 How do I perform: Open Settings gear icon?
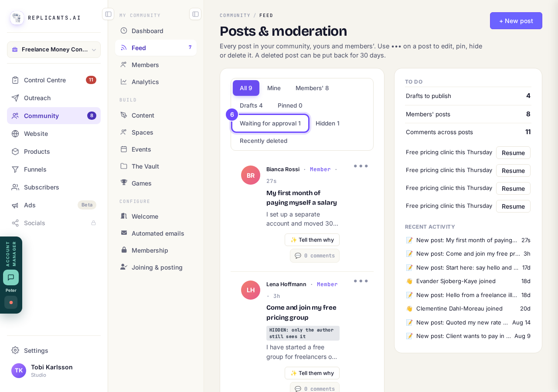(15, 350)
